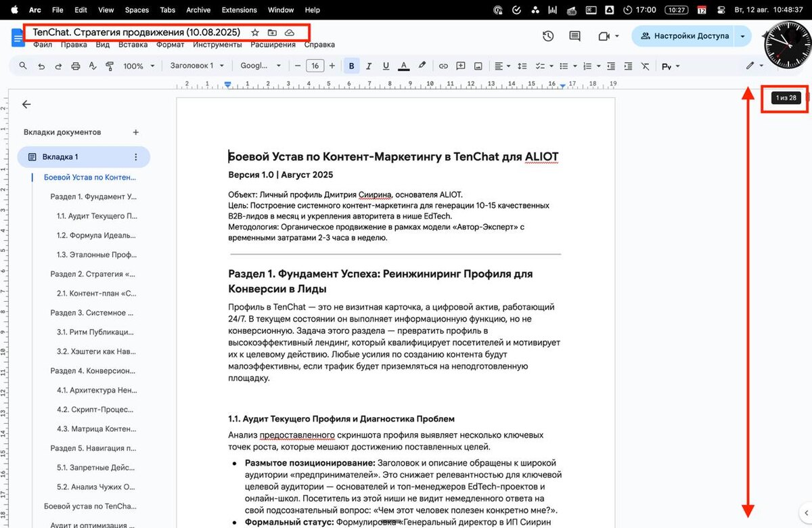Image resolution: width=812 pixels, height=528 pixels.
Task: Open the editing mode pencil dropdown
Action: point(754,66)
